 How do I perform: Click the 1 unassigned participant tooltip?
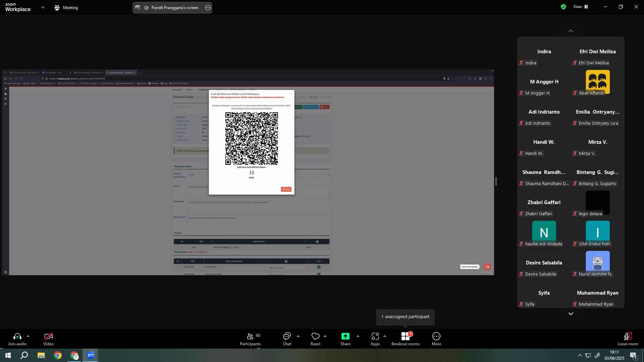(x=405, y=317)
